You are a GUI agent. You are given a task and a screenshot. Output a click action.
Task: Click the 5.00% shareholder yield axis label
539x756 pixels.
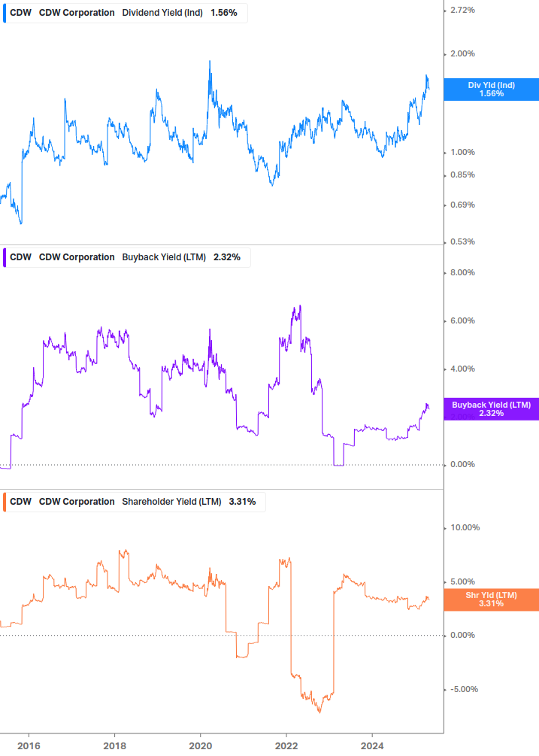click(x=462, y=581)
